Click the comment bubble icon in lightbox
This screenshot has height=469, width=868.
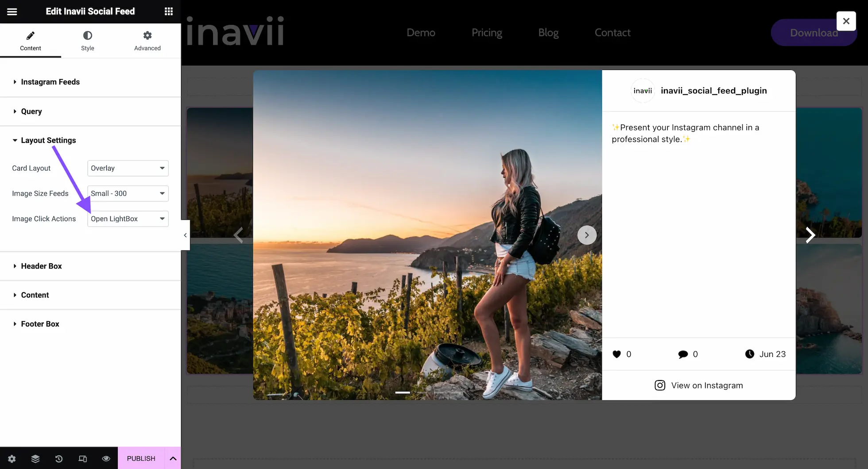pyautogui.click(x=683, y=354)
